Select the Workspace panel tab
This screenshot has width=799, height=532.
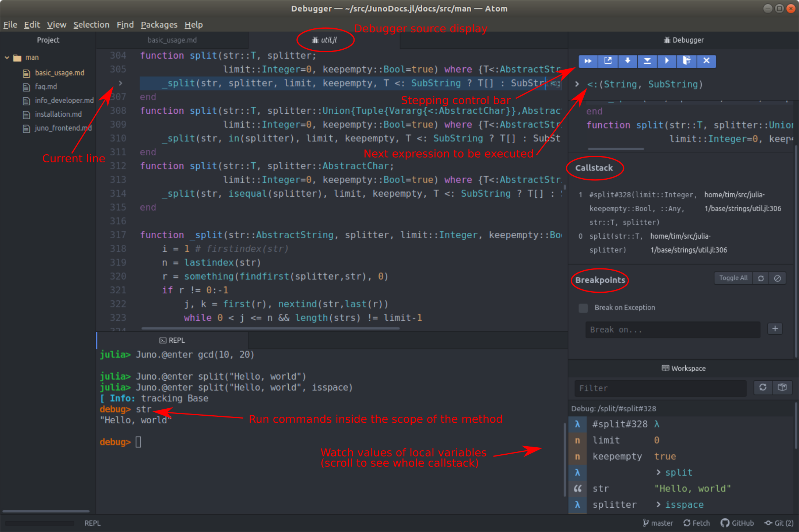tap(684, 368)
